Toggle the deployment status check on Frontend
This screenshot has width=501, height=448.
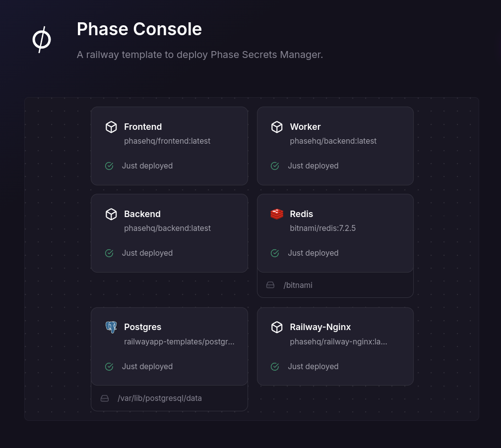(x=109, y=166)
